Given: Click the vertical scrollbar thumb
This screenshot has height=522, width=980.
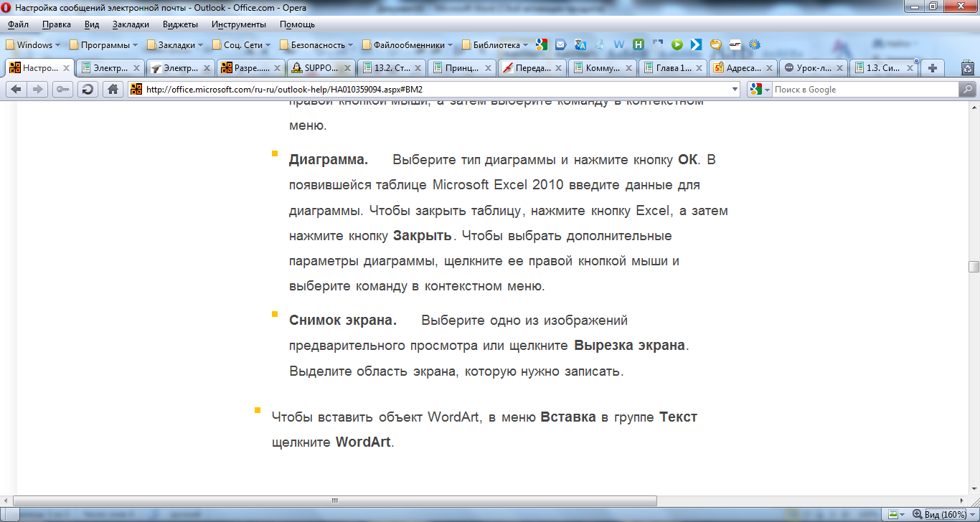Looking at the screenshot, I should point(974,267).
